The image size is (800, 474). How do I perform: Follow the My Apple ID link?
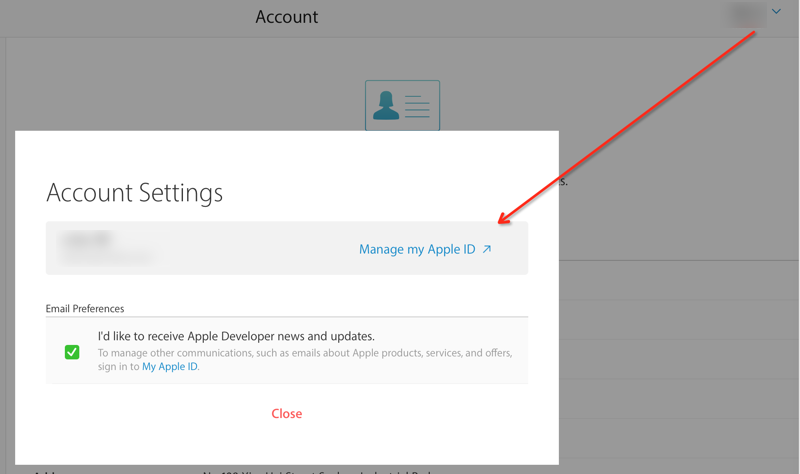(x=170, y=366)
